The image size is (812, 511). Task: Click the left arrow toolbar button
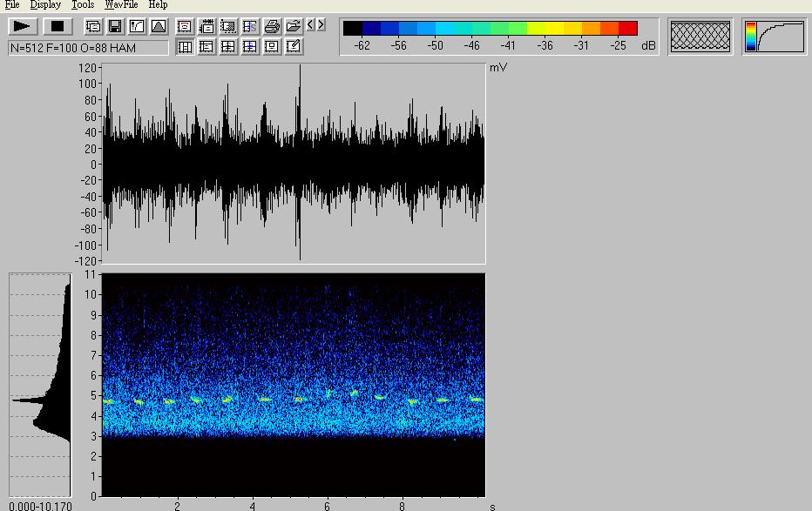coord(311,24)
